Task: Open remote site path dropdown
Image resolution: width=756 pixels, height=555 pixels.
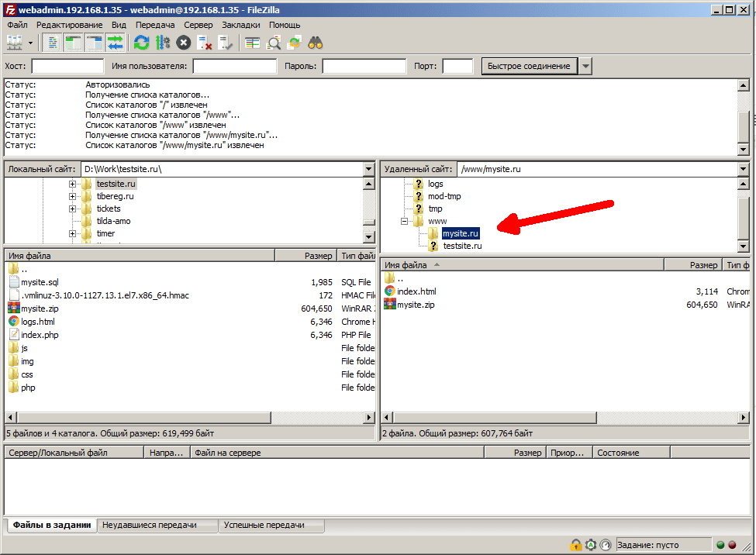Action: 743,169
